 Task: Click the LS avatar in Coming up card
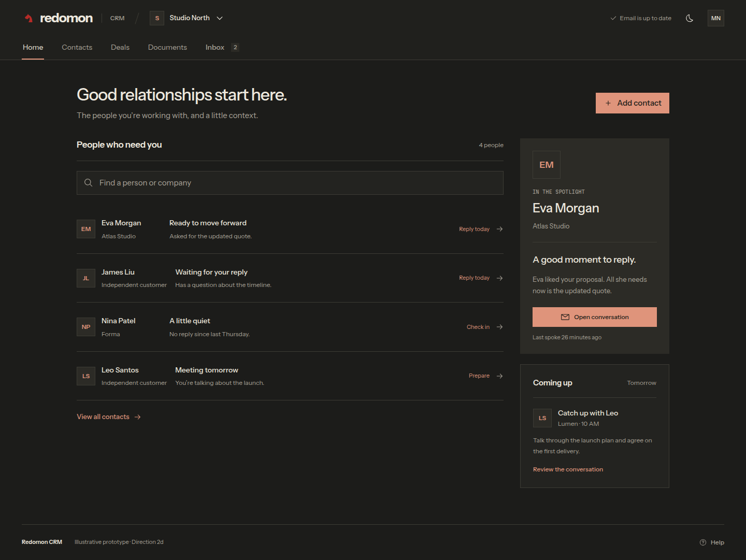click(x=542, y=418)
